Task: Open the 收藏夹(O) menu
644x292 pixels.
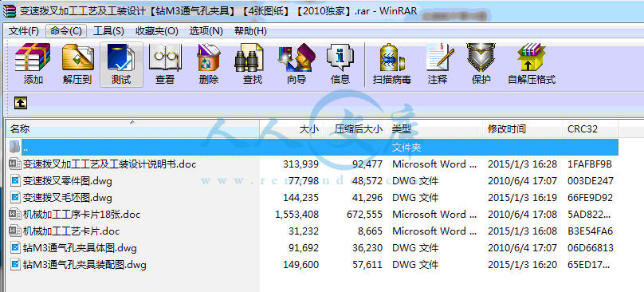Action: click(x=157, y=31)
